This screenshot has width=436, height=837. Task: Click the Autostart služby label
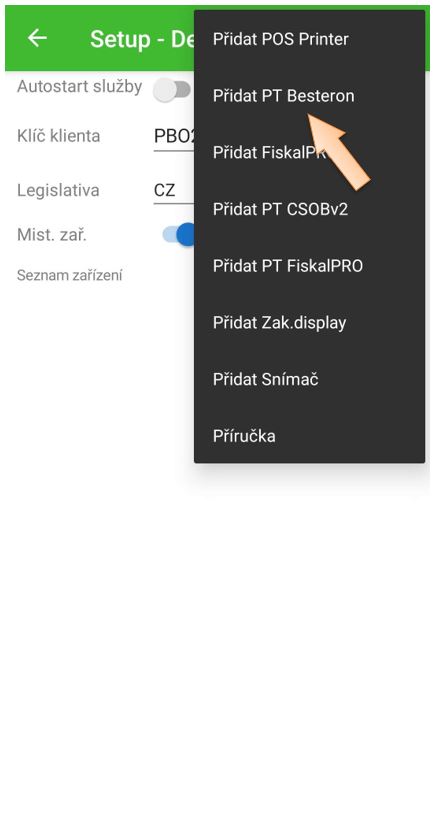(80, 86)
